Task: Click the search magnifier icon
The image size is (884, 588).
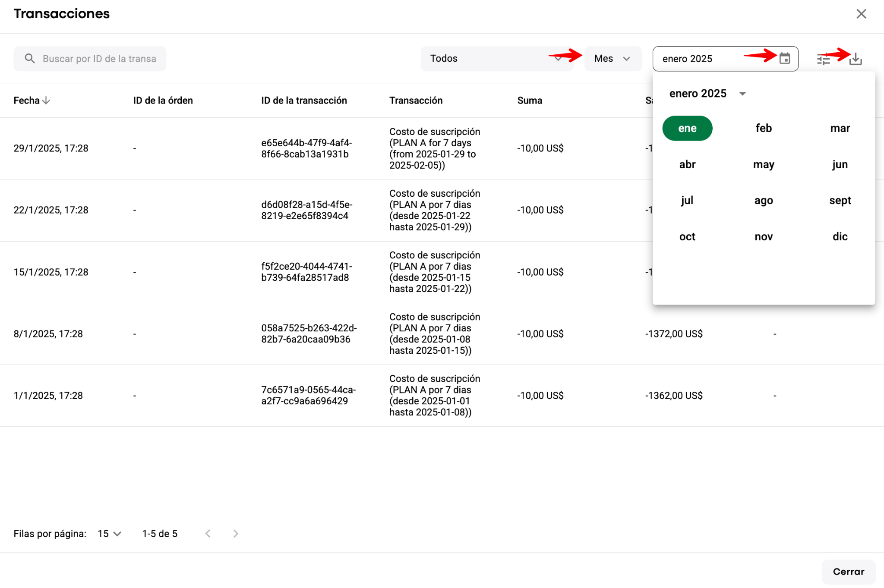Action: coord(29,59)
